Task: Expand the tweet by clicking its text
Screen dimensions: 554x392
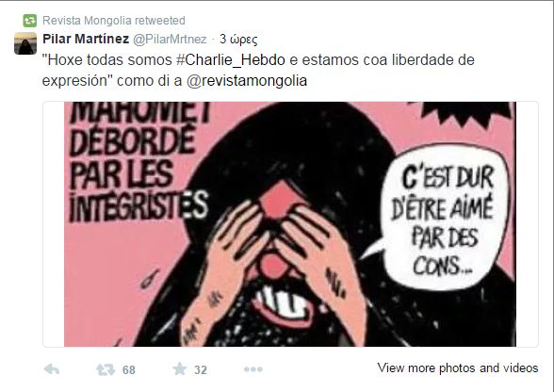Action: 258,71
